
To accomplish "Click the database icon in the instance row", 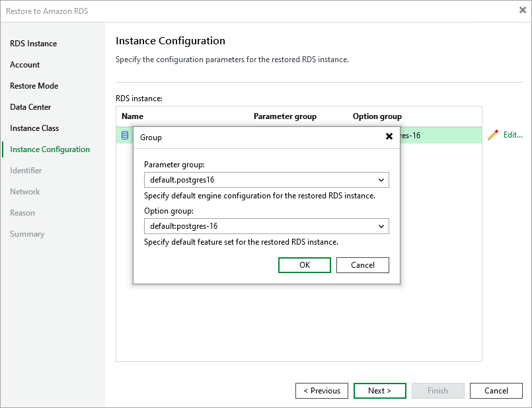I will 125,136.
